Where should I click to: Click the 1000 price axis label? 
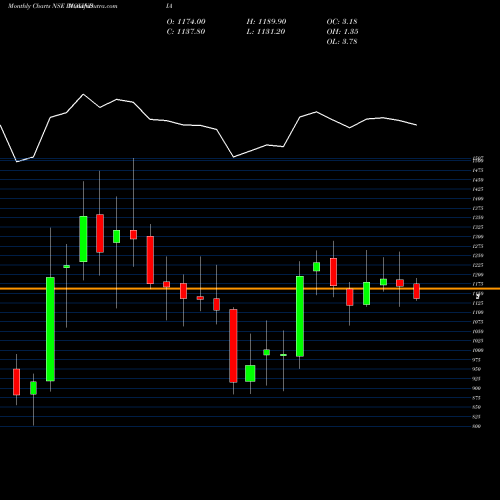click(478, 350)
